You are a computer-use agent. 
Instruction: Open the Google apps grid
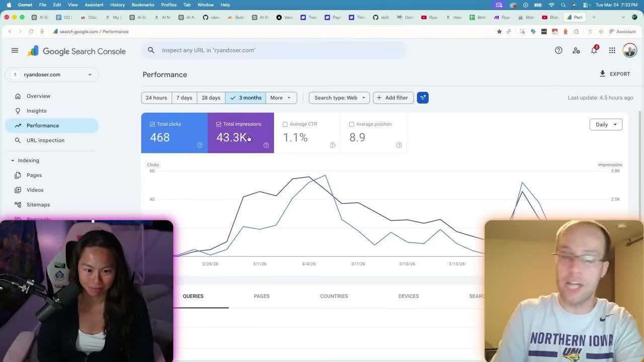point(612,50)
